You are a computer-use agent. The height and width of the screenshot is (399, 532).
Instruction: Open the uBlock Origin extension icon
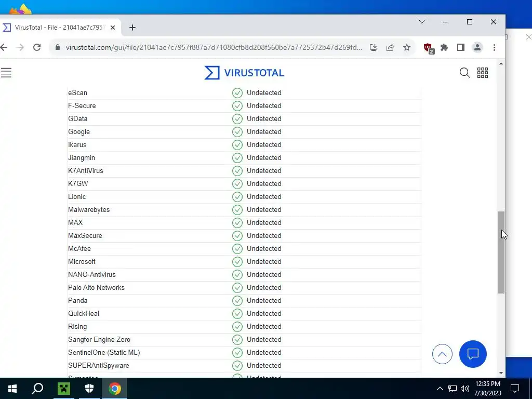coord(429,48)
